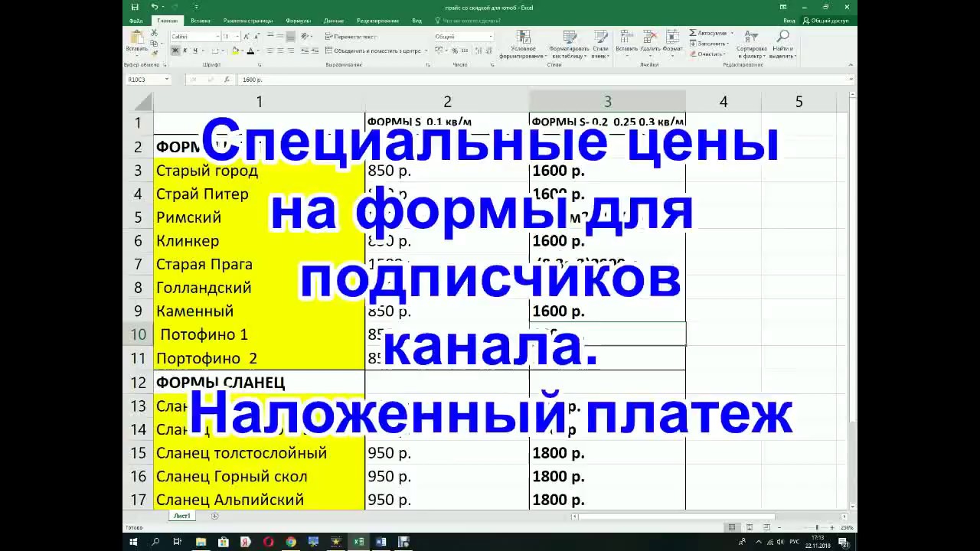This screenshot has height=551, width=980.
Task: Open Chrome from the taskbar
Action: 291,542
